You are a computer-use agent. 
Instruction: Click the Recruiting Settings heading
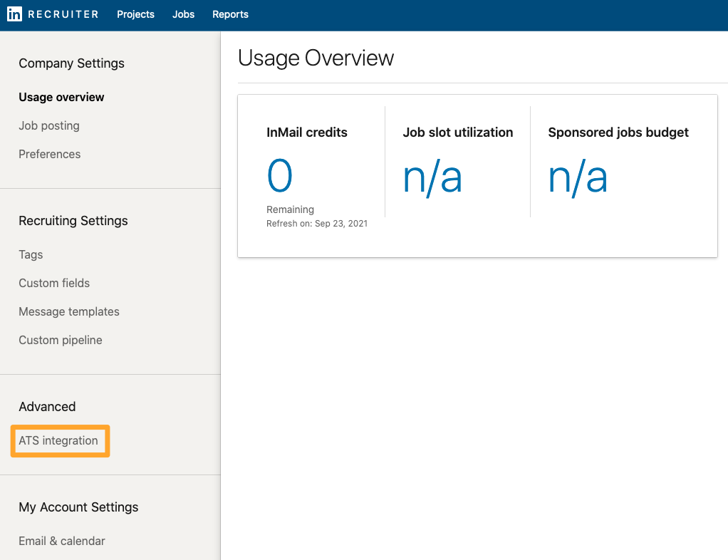[x=73, y=221]
